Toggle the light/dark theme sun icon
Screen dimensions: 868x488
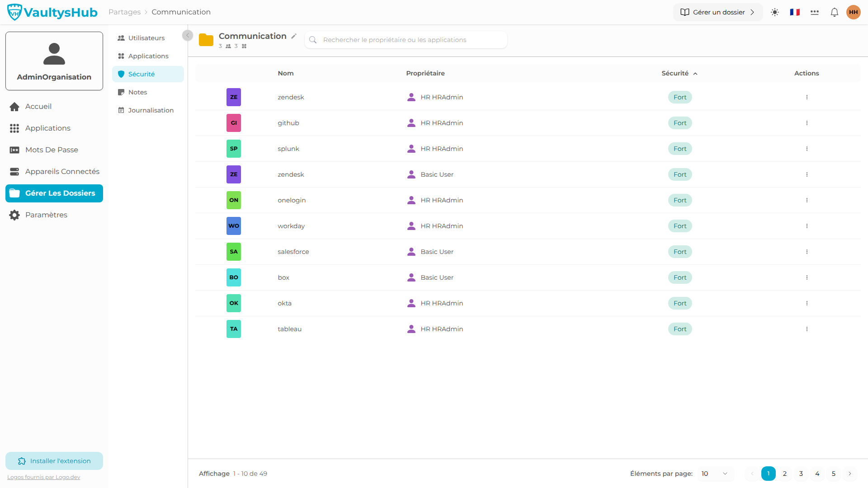775,12
